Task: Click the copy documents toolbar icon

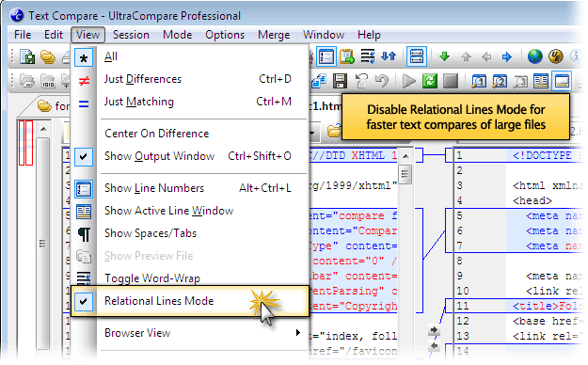Action: pos(318,81)
